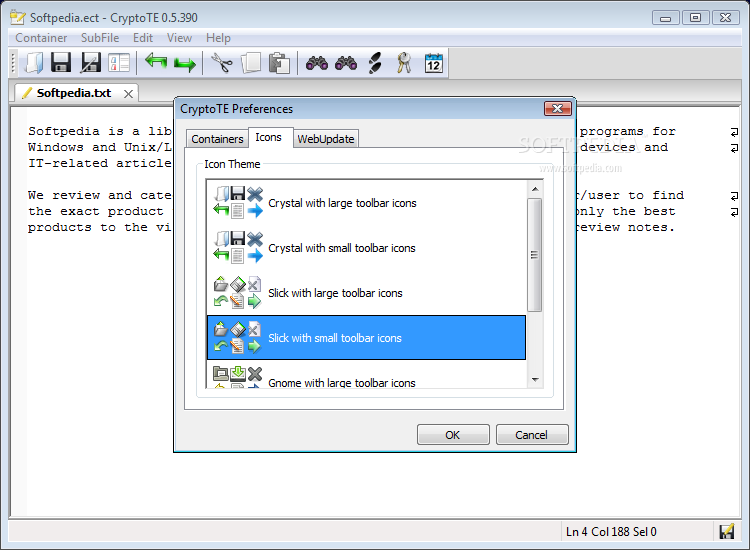The image size is (750, 550).
Task: Close the CryptoTE Preferences dialog with red X
Action: coord(558,109)
